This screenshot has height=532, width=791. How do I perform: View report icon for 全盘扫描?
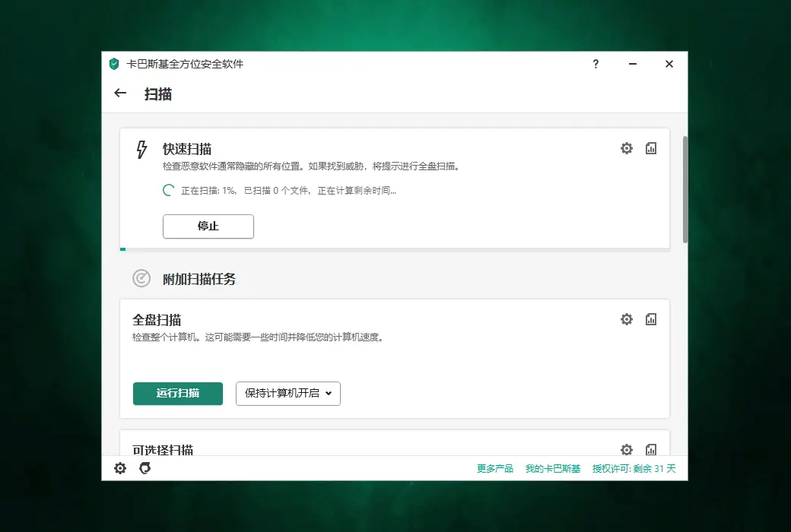(651, 319)
